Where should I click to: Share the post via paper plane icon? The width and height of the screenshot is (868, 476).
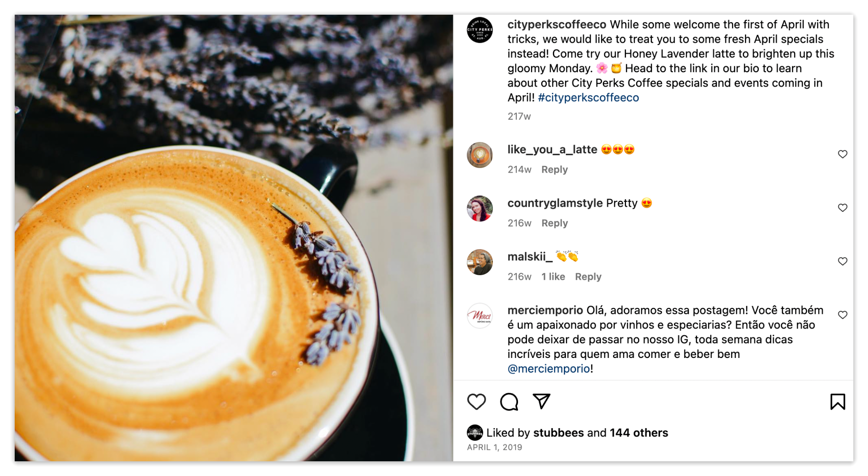coord(542,401)
